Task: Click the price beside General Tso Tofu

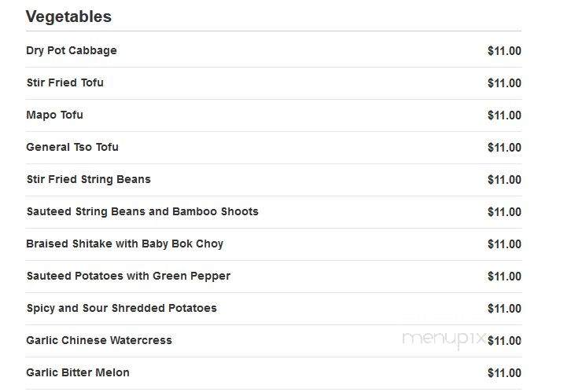Action: [x=504, y=148]
